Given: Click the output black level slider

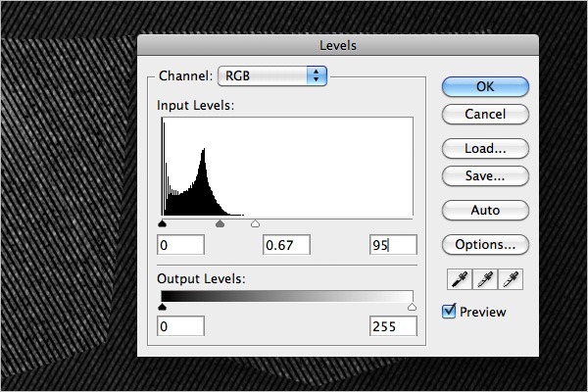Looking at the screenshot, I should click(x=162, y=307).
